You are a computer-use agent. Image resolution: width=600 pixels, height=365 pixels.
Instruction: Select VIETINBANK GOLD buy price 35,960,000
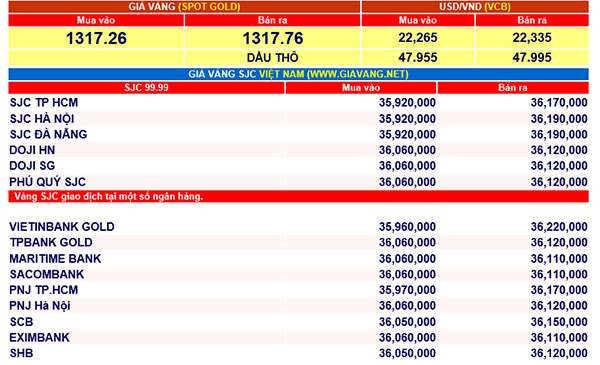click(407, 227)
